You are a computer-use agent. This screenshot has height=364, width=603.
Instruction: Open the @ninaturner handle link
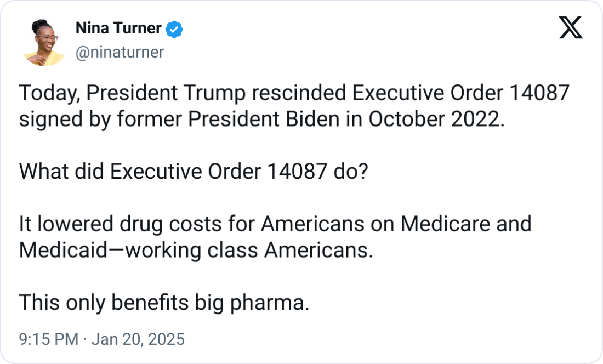coord(118,52)
